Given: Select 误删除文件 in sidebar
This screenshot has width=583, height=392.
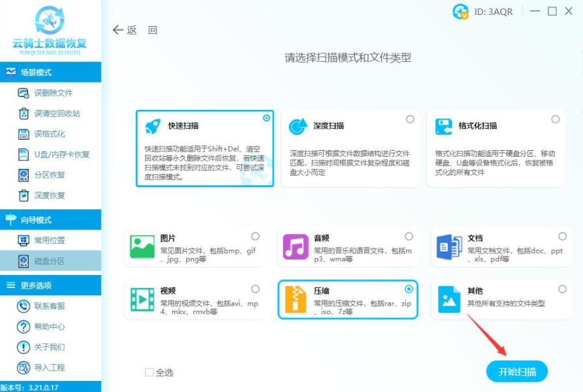Looking at the screenshot, I should 51,93.
